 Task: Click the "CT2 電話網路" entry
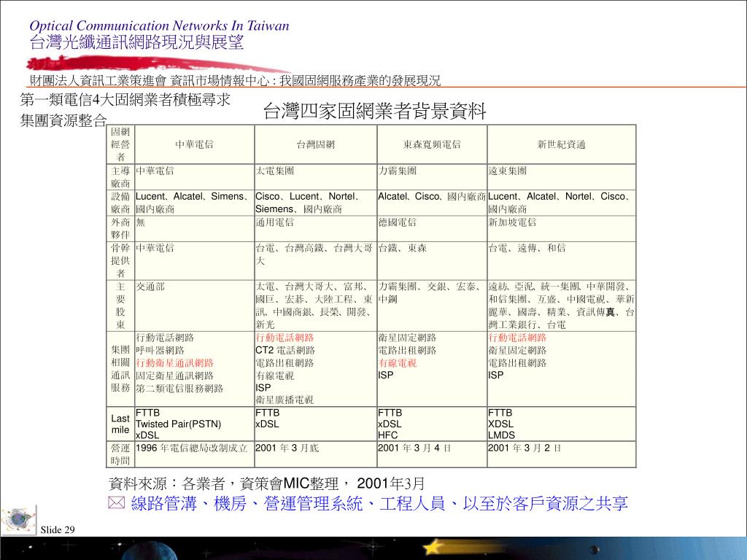pyautogui.click(x=285, y=351)
